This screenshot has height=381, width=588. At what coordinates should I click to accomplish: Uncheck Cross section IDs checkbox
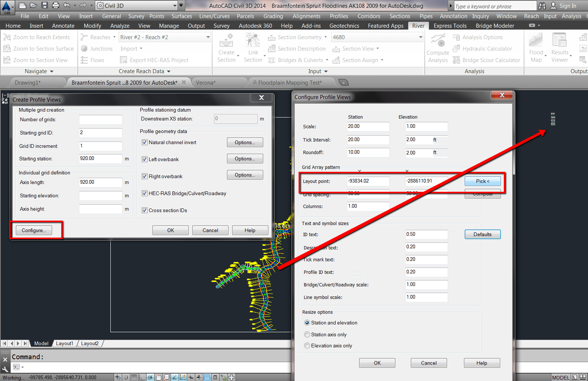pyautogui.click(x=145, y=210)
